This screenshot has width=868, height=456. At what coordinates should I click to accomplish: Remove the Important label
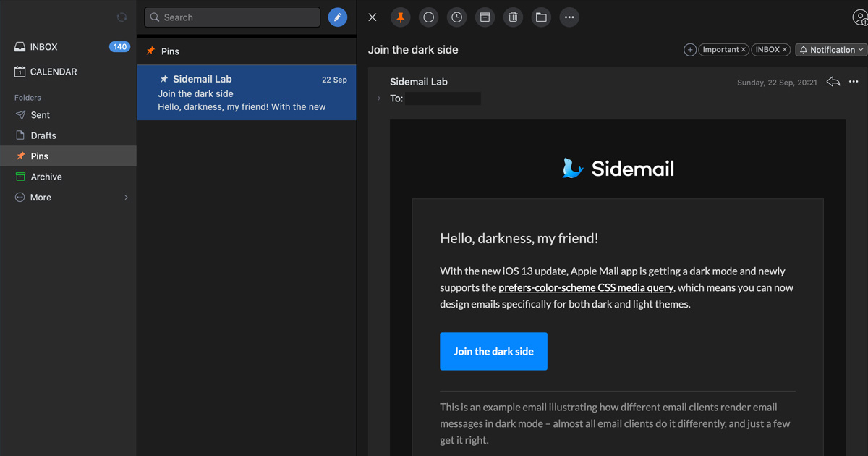pyautogui.click(x=743, y=50)
